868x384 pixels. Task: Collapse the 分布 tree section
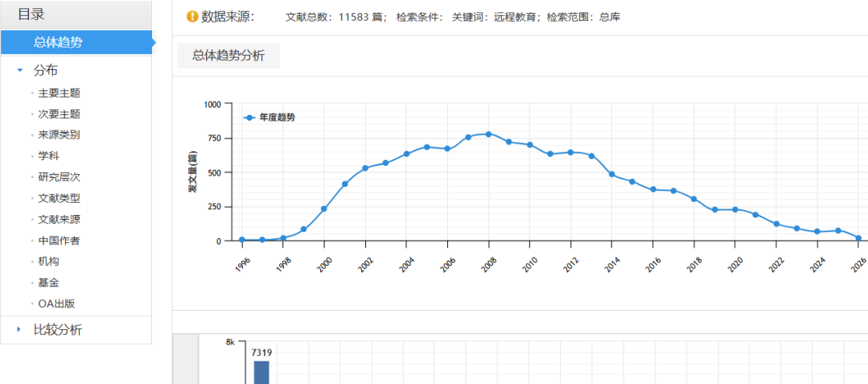click(20, 71)
